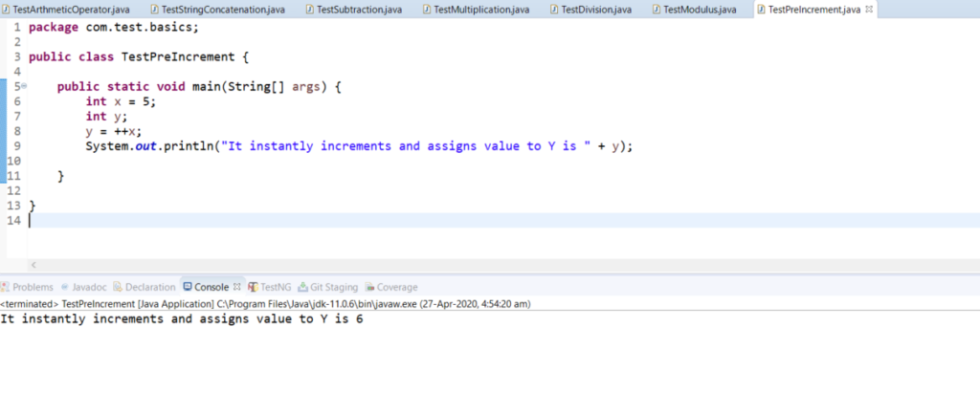Open the Problems view via its icon
Screen dimensions: 980x393
pyautogui.click(x=6, y=287)
